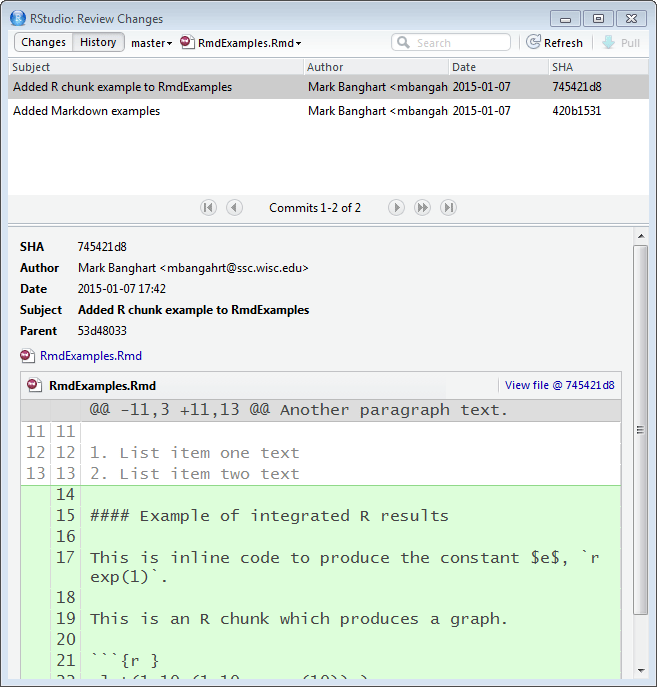Select the 'Added R chunk example' commit
657x687 pixels.
tap(122, 87)
